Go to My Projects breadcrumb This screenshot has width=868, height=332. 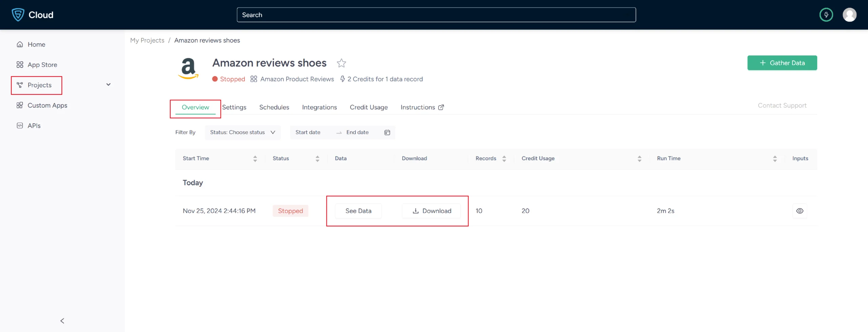(147, 40)
